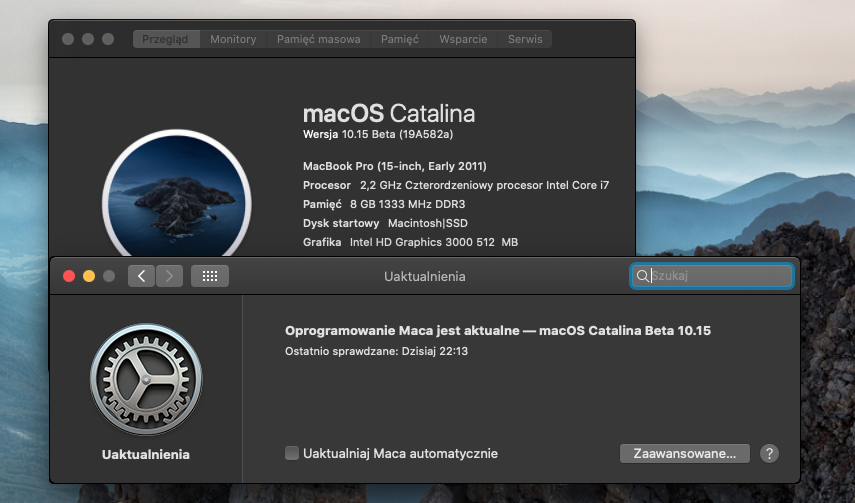Click the disabled zoom button of the Uaktualnienia window
The image size is (855, 503).
[x=109, y=276]
